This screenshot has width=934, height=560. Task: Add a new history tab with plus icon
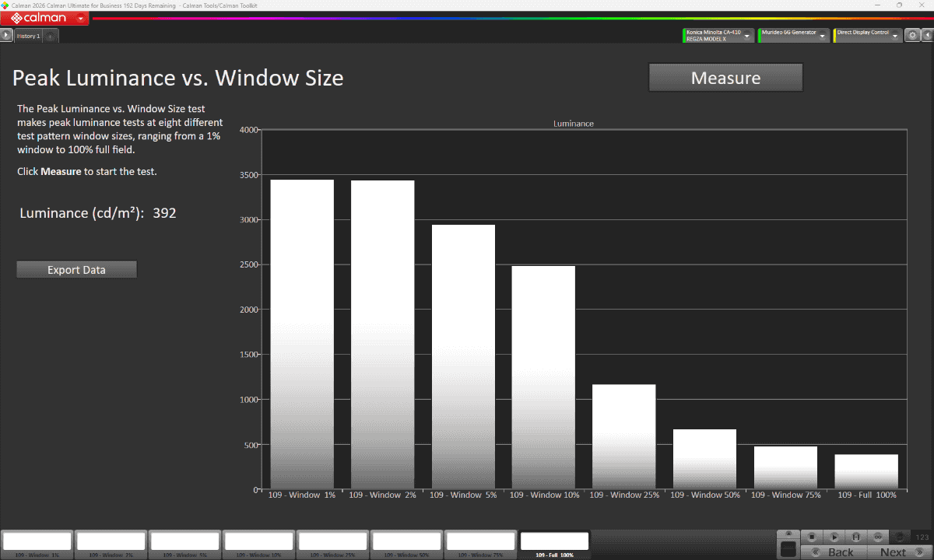tap(50, 36)
